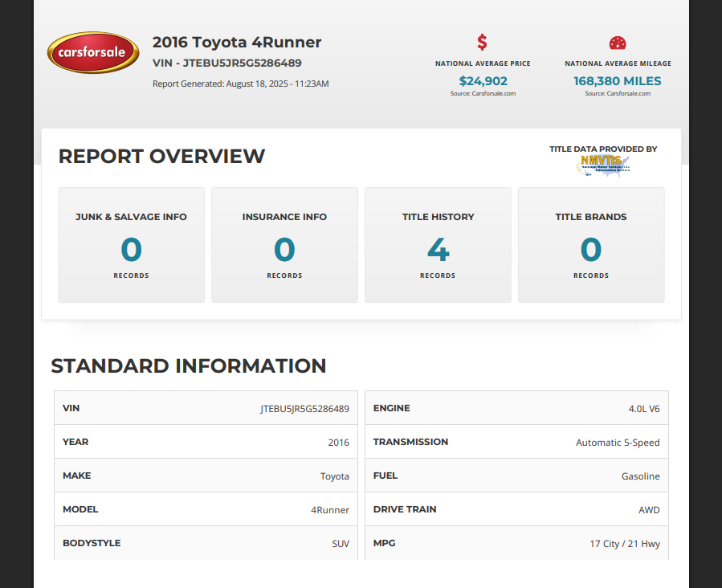Select the Drive Train AWD row
722x588 pixels.
[x=516, y=509]
